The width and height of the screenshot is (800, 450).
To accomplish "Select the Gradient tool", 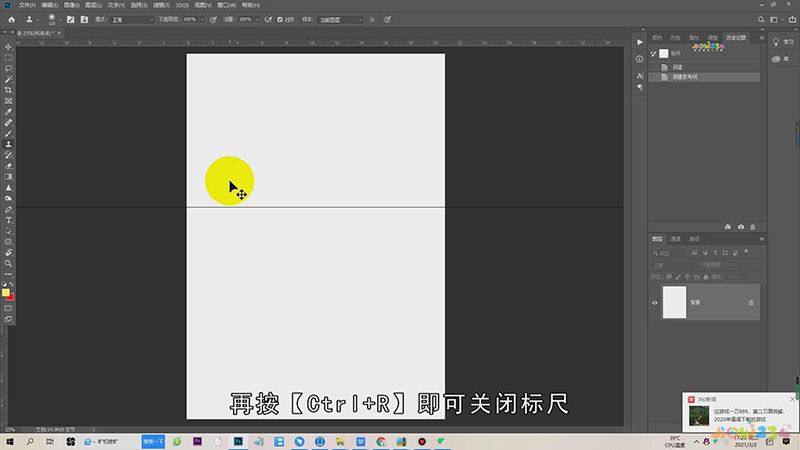I will [8, 177].
